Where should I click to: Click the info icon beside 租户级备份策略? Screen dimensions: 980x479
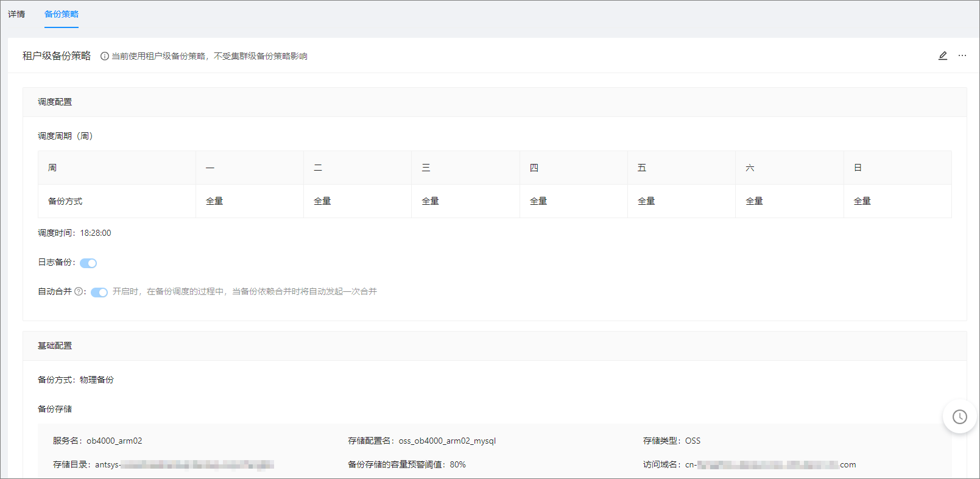point(105,56)
